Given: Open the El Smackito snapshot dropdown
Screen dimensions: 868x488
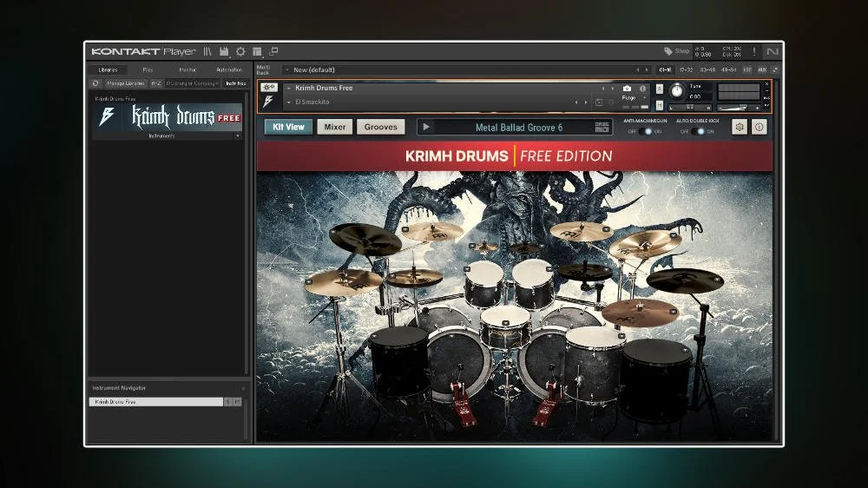Looking at the screenshot, I should (288, 102).
